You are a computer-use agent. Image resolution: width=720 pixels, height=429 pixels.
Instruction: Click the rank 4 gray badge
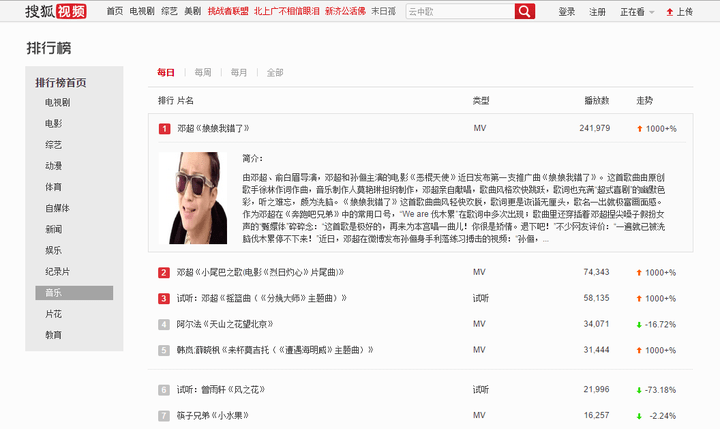164,325
